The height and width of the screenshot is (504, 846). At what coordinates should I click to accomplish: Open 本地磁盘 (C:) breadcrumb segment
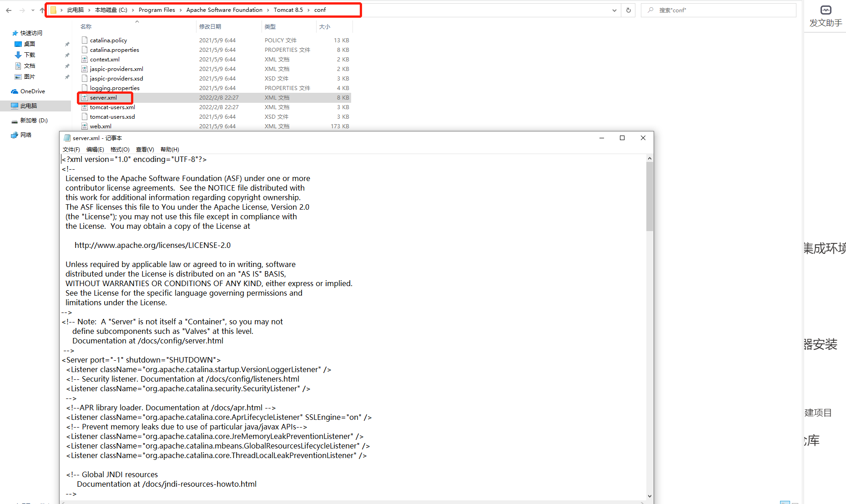pyautogui.click(x=111, y=10)
